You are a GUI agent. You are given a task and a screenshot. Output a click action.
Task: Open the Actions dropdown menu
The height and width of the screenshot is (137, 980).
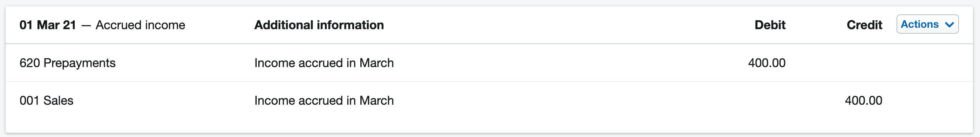click(927, 25)
